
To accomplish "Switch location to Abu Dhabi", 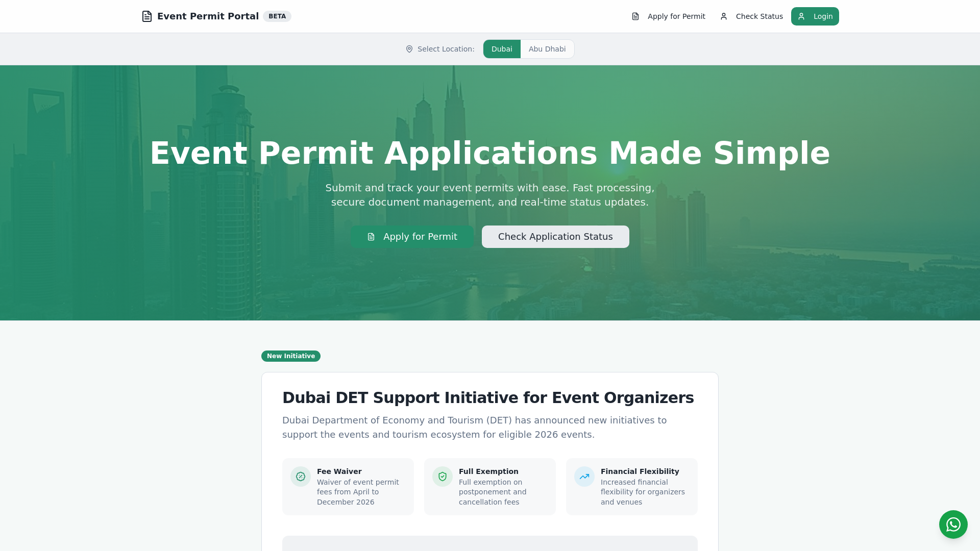I will click(547, 49).
